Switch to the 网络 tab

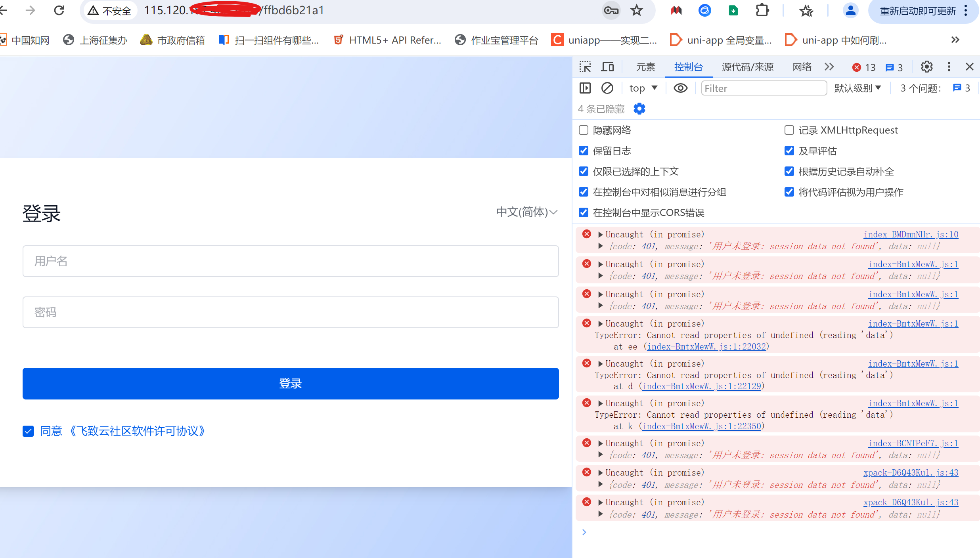tap(802, 67)
